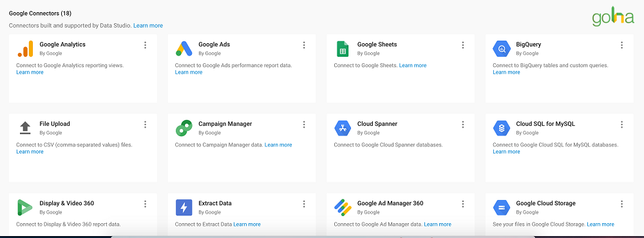Click the Google Analytics bar chart icon
Viewport: 644px width, 238px height.
[25, 48]
